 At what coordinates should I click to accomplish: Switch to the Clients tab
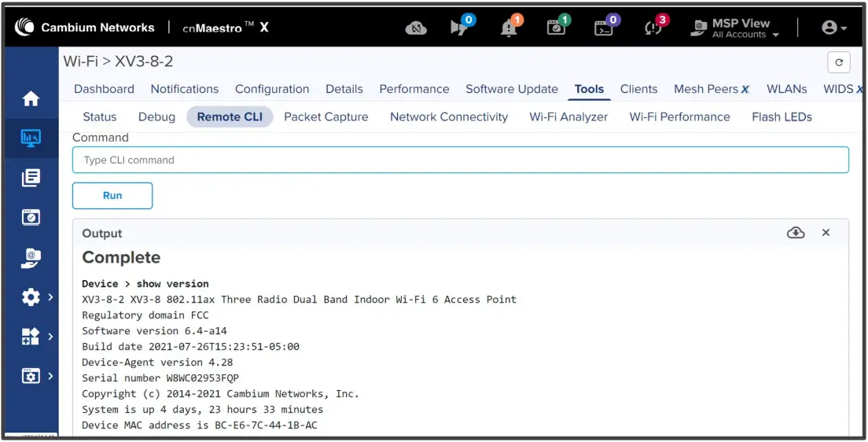point(639,89)
